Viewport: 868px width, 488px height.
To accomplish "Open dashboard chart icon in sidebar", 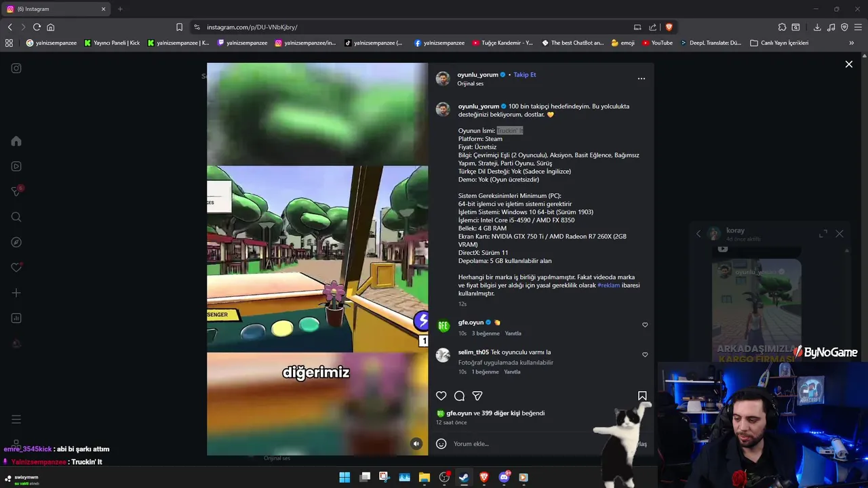I will (16, 318).
